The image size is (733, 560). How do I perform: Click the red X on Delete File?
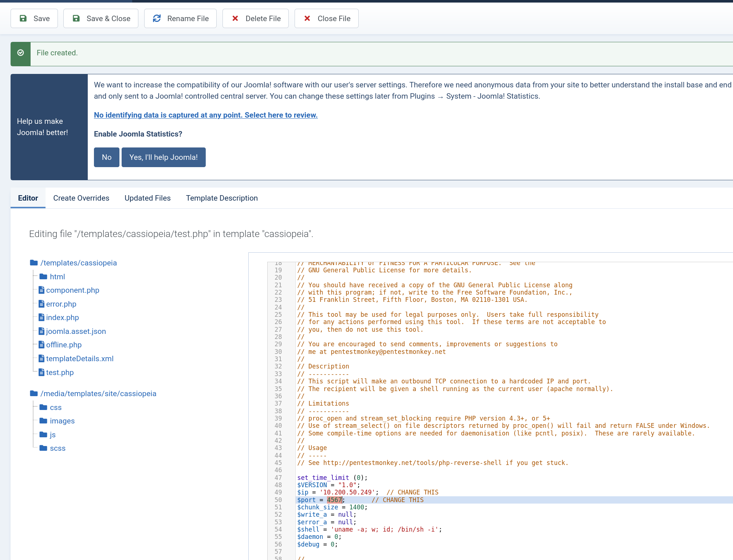[x=235, y=18]
